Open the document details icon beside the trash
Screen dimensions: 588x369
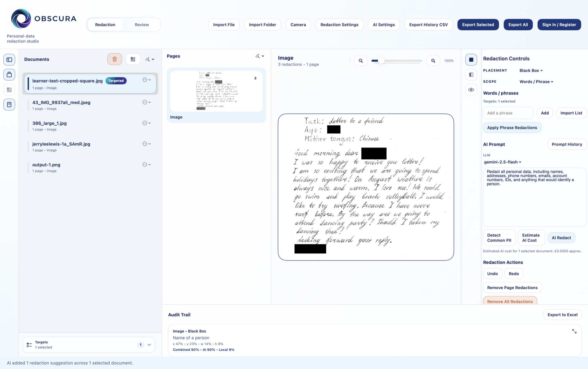click(133, 59)
